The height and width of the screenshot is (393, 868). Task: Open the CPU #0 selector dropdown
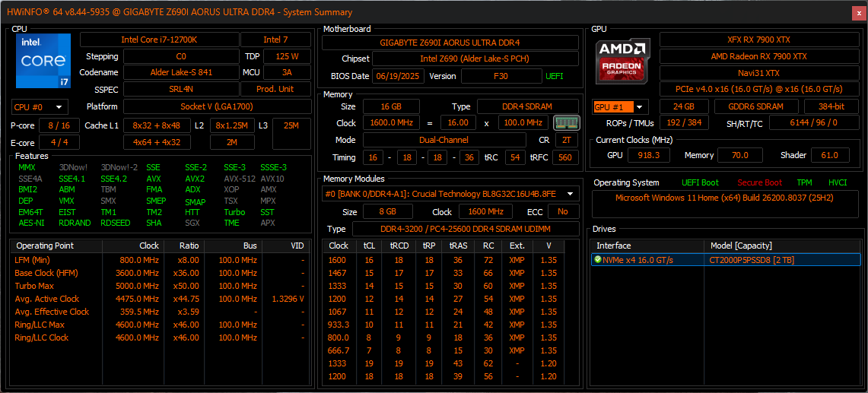[x=40, y=107]
